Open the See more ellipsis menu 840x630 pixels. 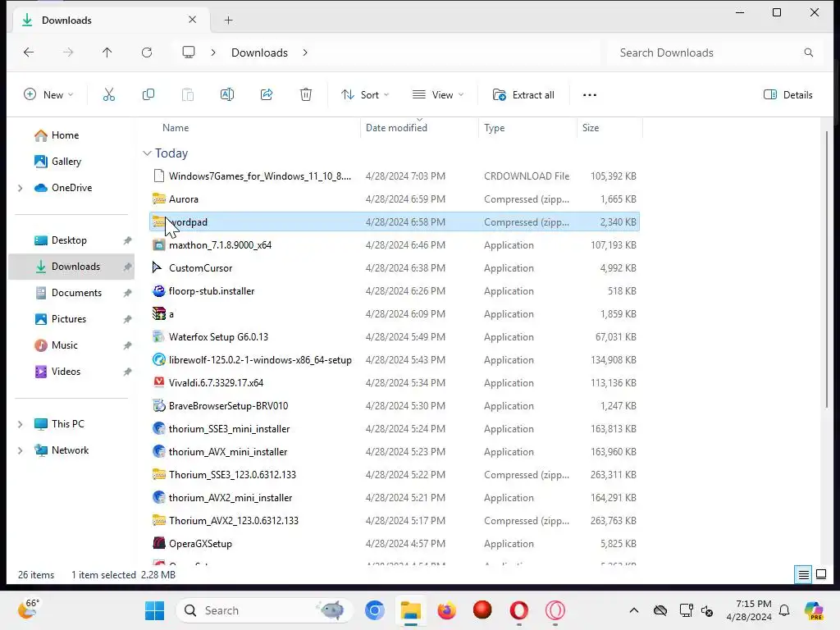589,95
